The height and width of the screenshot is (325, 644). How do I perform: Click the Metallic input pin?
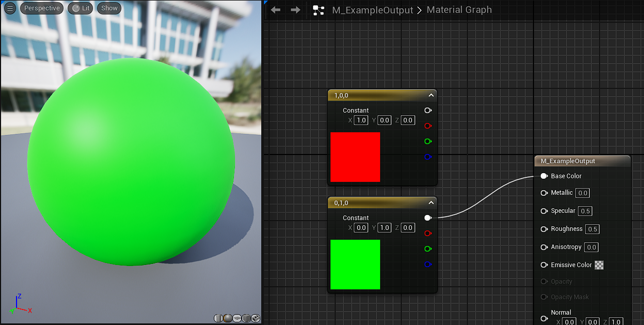pos(544,193)
